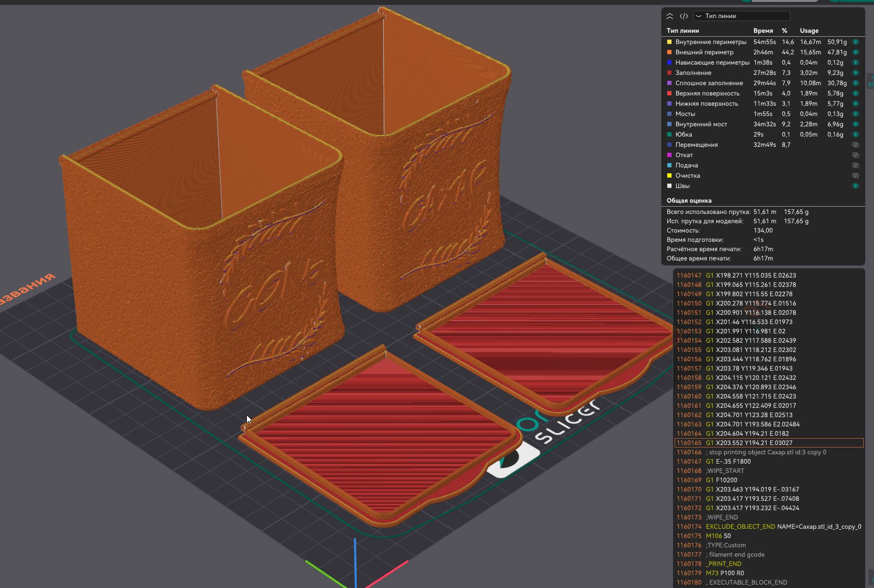
Task: Hide Швы seams via eye icon
Action: (856, 186)
